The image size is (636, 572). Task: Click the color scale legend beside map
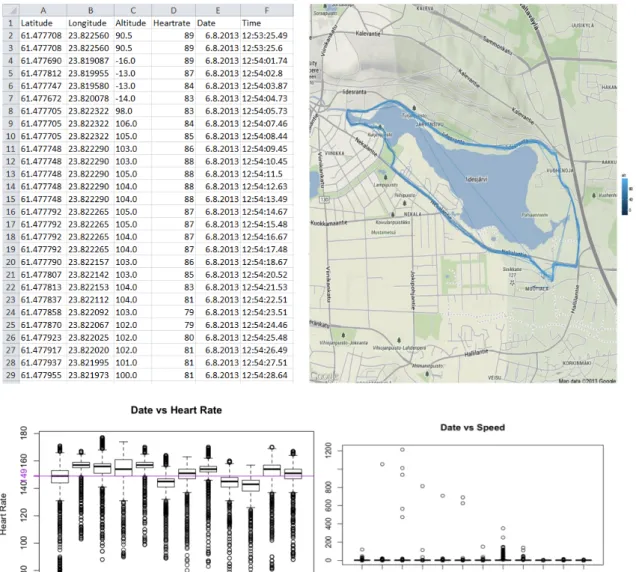625,195
